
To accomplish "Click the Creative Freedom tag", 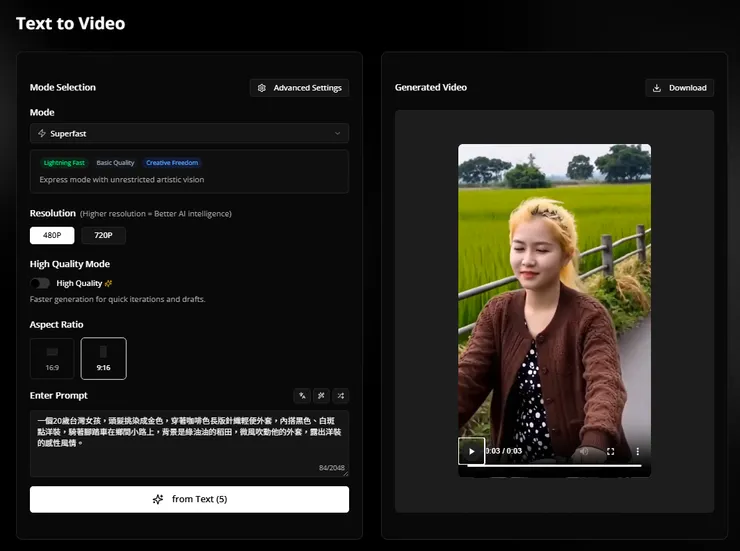I will (x=172, y=163).
